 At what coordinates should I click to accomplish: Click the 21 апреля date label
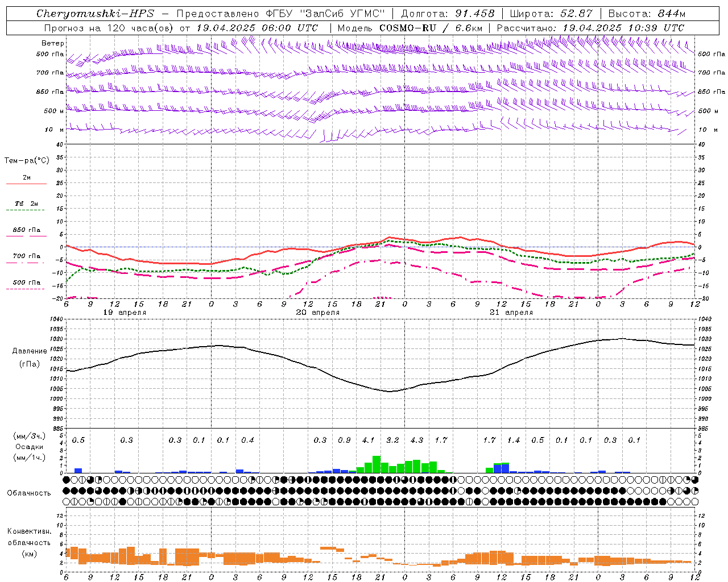click(511, 313)
